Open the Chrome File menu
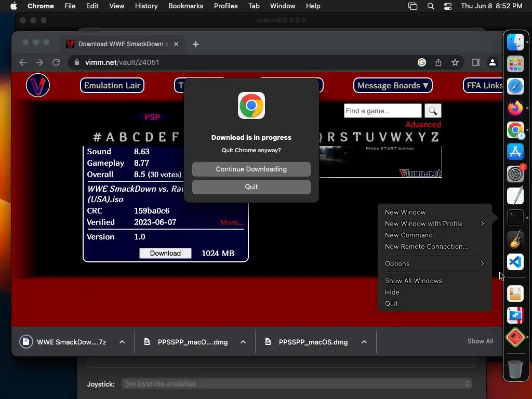Screen dimensions: 532x399 pyautogui.click(x=70, y=6)
